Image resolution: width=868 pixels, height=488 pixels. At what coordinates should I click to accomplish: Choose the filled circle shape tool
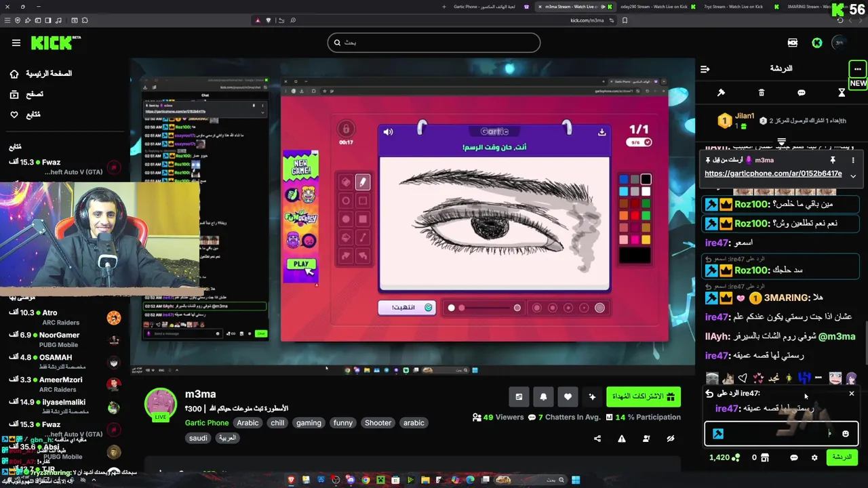click(x=346, y=219)
